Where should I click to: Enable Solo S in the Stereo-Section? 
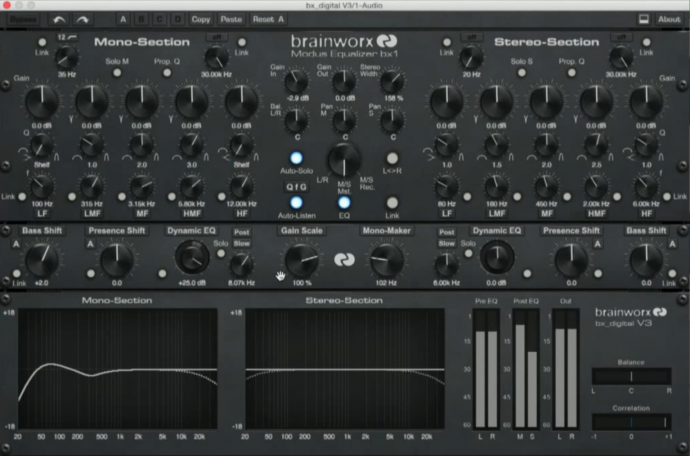click(x=521, y=73)
